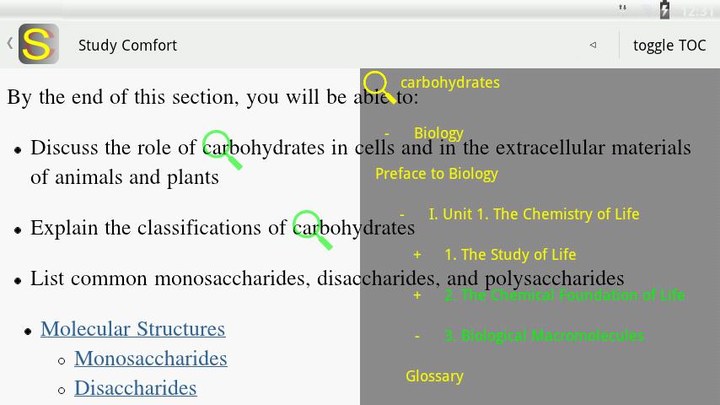Collapse 3. Biological Macromolecules chapter

417,336
